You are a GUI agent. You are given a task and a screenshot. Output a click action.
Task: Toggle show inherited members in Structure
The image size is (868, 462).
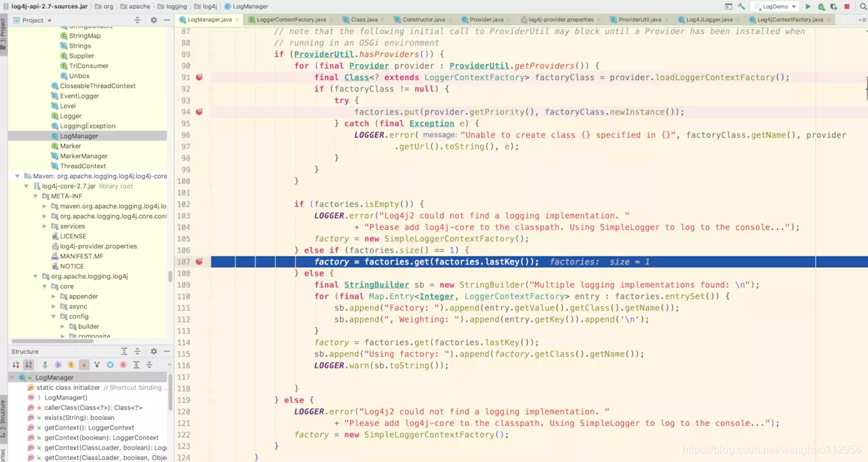tap(45, 365)
